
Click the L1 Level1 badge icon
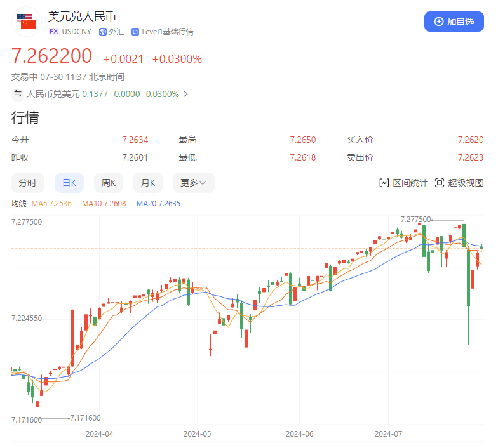point(135,32)
